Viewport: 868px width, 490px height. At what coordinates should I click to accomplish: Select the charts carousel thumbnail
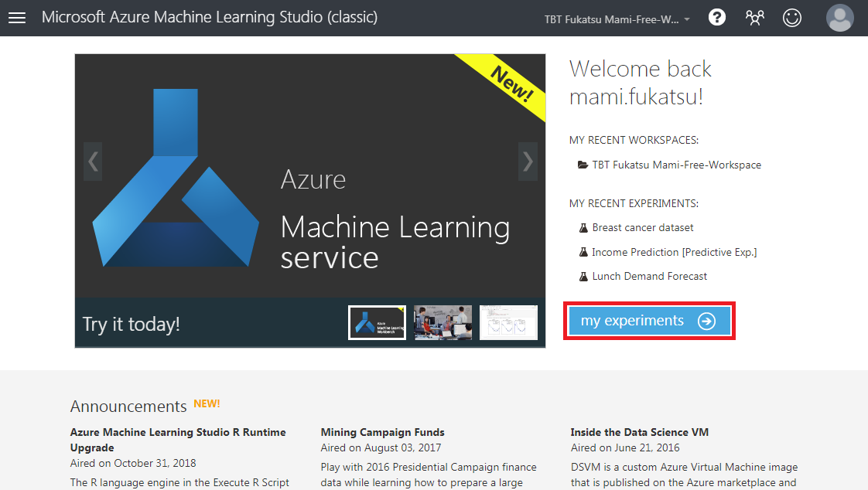point(508,322)
